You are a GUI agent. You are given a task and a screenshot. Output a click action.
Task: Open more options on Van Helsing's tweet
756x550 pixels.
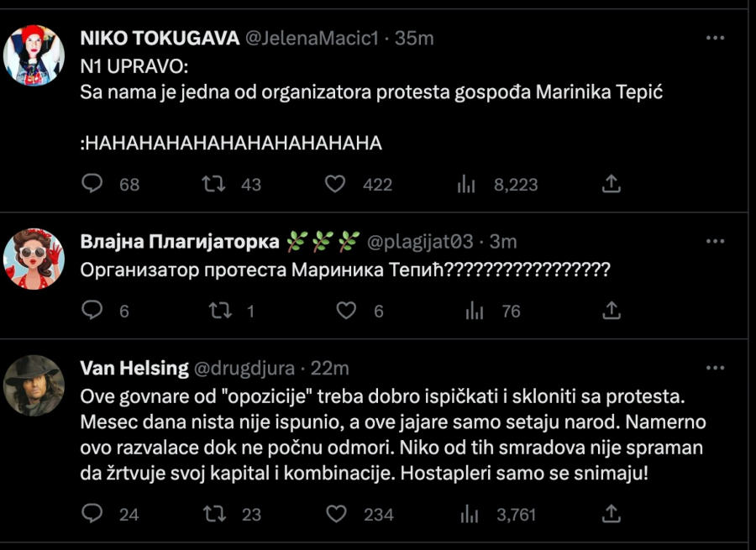point(715,368)
